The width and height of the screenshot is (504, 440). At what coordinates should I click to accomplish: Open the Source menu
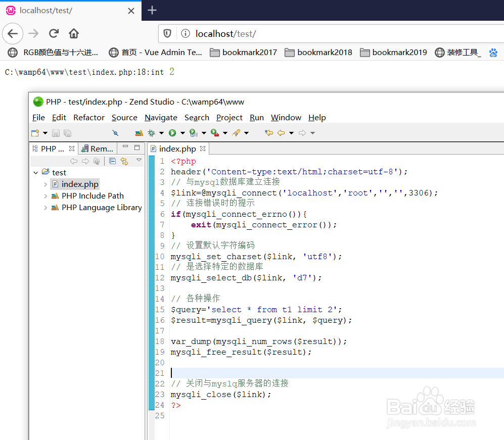[x=124, y=118]
